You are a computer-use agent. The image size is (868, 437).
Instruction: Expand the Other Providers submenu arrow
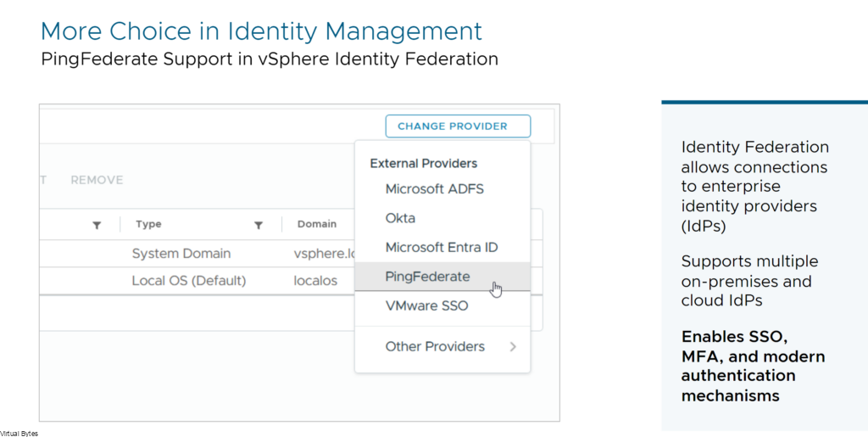[513, 347]
